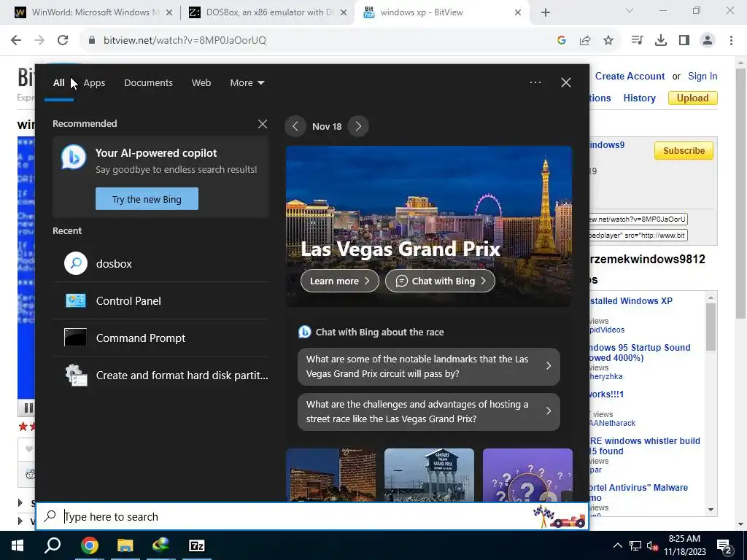This screenshot has width=747, height=560.
Task: Open the Windows 95 Startup Sound video link
Action: click(x=640, y=352)
